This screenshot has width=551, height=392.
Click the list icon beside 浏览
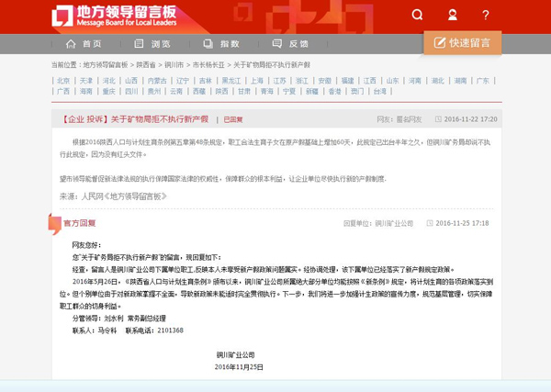(139, 43)
